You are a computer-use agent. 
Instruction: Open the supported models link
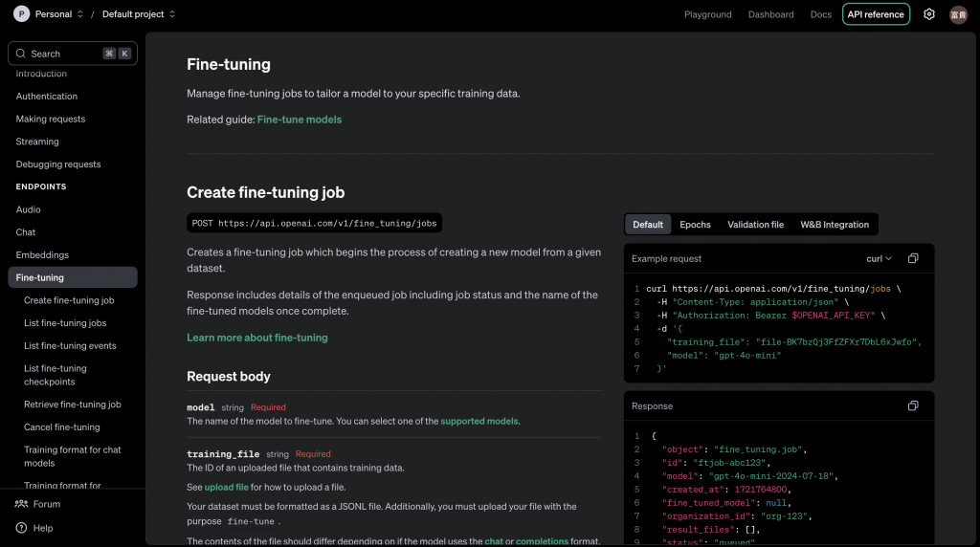point(479,421)
